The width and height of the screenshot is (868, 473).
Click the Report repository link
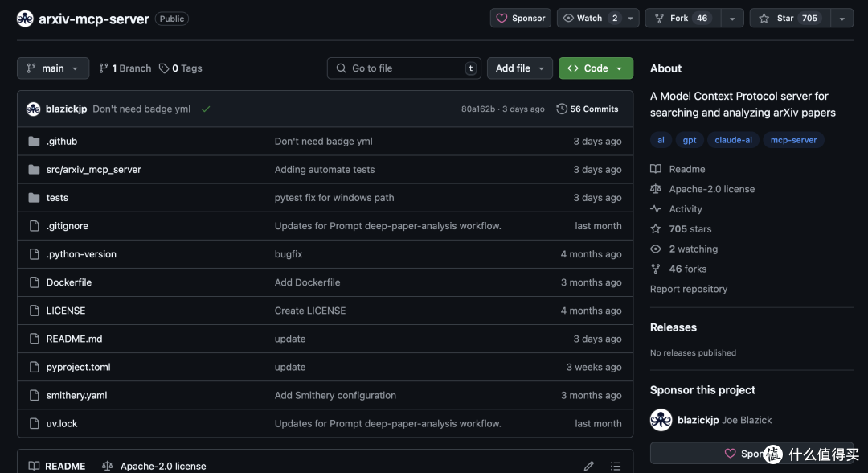(x=689, y=289)
